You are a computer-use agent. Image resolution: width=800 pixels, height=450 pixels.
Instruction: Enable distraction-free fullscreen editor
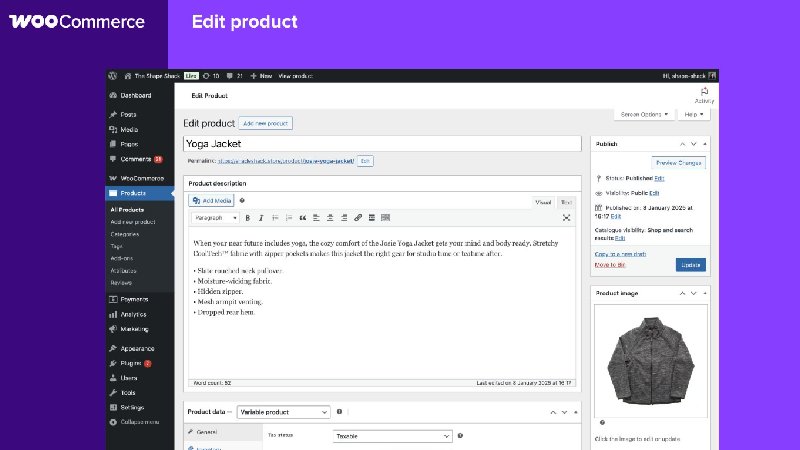coord(566,218)
